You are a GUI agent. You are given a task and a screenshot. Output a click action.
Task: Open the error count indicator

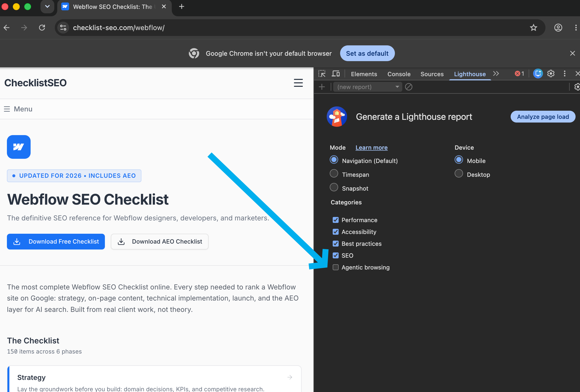[519, 73]
